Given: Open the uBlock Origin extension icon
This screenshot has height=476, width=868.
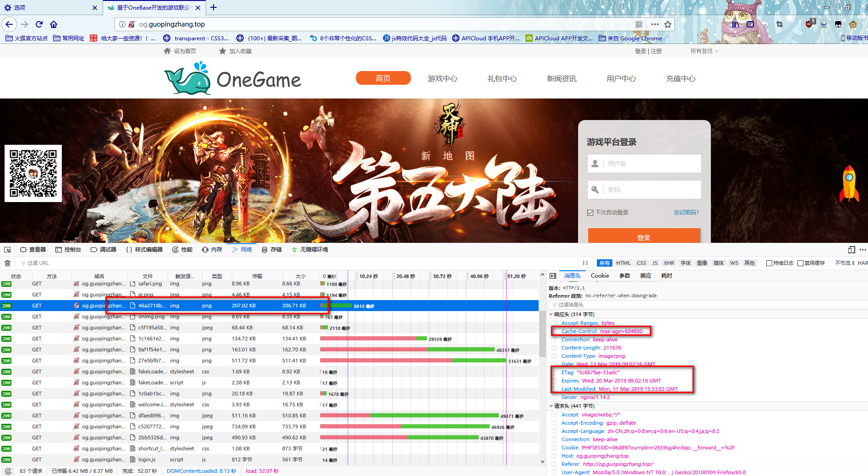Looking at the screenshot, I should tap(809, 24).
